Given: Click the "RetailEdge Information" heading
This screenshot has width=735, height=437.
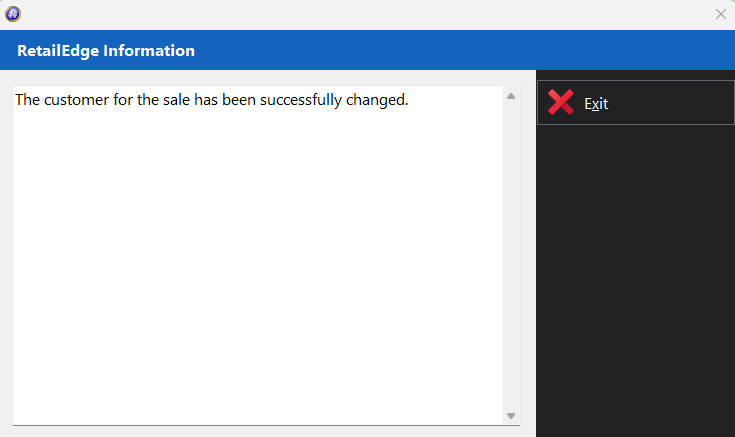Looking at the screenshot, I should point(106,51).
